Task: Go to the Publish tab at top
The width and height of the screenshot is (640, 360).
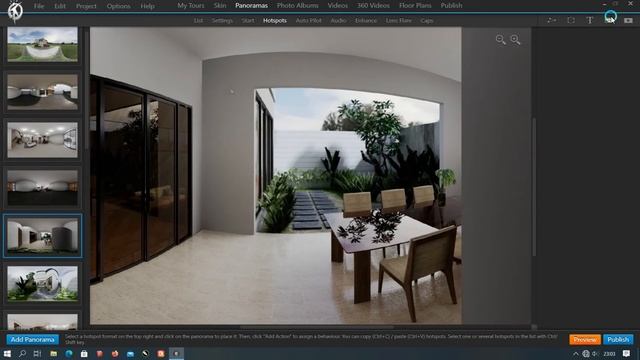Action: pos(451,5)
